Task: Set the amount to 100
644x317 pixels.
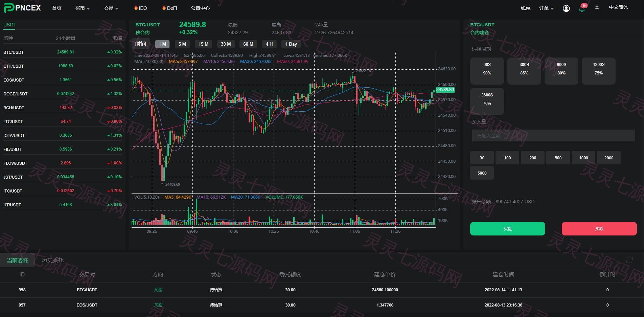Action: 507,158
